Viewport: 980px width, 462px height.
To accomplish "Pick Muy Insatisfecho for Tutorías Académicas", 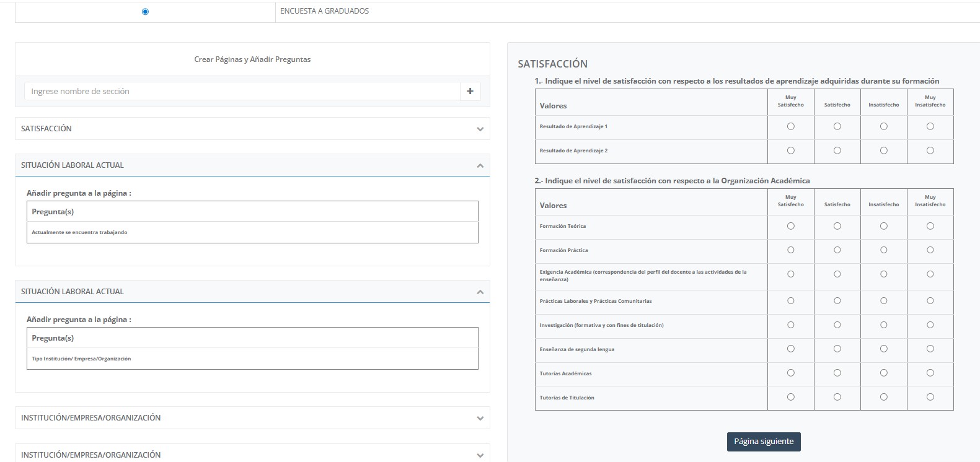I will 930,373.
